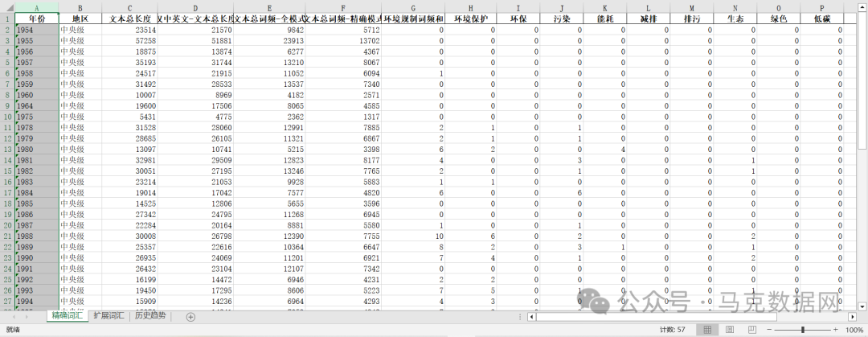The image size is (868, 337).
Task: Select the cell with value 30008
Action: 129,236
